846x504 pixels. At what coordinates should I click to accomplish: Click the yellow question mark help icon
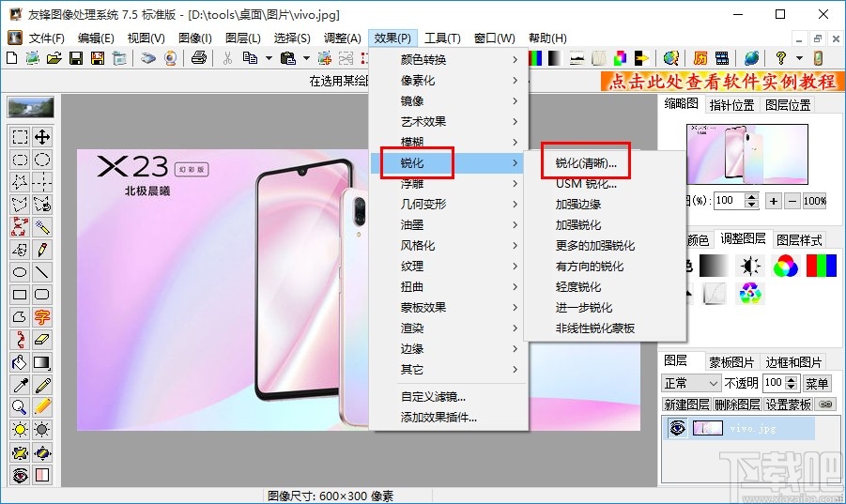point(780,57)
